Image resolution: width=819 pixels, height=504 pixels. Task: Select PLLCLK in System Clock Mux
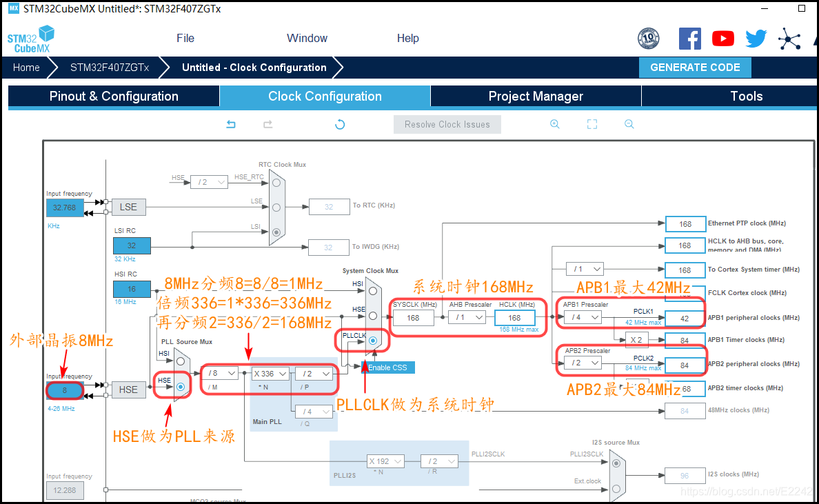pyautogui.click(x=373, y=341)
